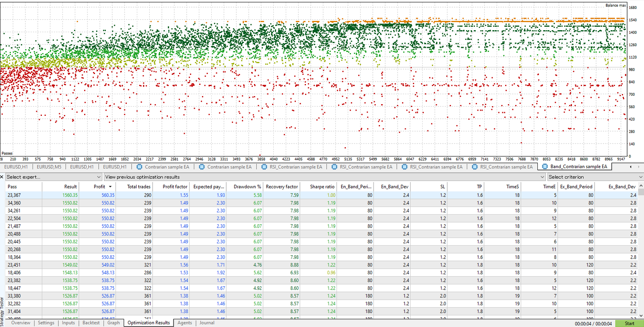Select the row for pass 32,282
Image resolution: width=644 pixels, height=327 pixels.
(322, 304)
